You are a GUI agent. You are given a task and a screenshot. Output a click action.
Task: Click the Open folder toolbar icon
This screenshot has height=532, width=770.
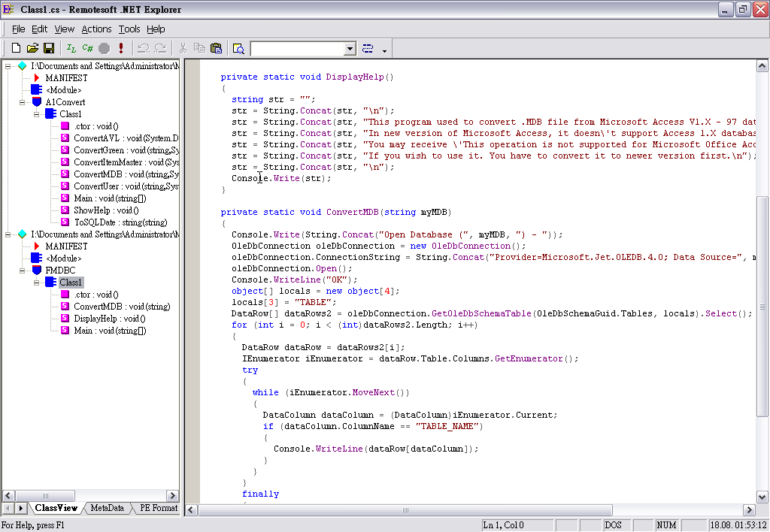point(32,48)
